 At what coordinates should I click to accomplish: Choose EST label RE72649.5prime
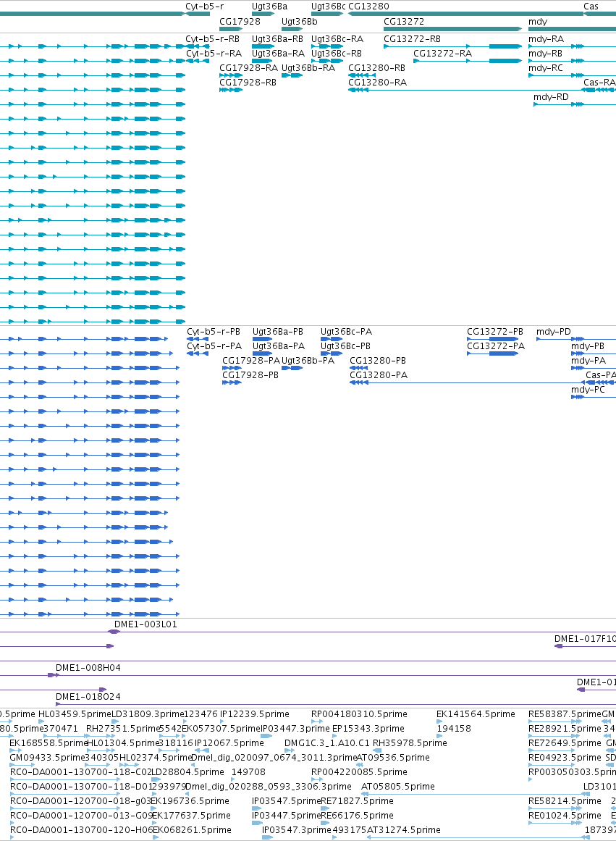click(x=565, y=743)
